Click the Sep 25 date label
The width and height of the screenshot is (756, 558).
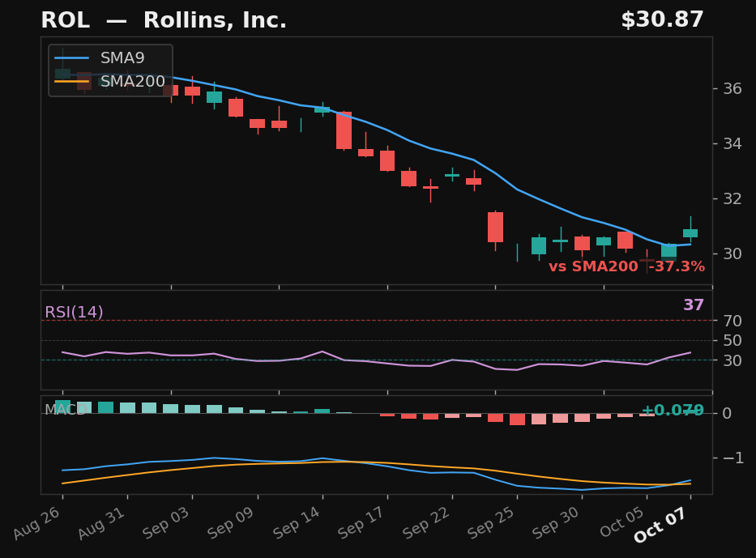point(491,523)
